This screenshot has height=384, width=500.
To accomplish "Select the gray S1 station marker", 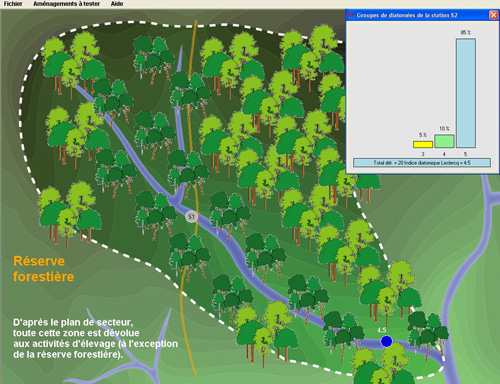I will 191,217.
